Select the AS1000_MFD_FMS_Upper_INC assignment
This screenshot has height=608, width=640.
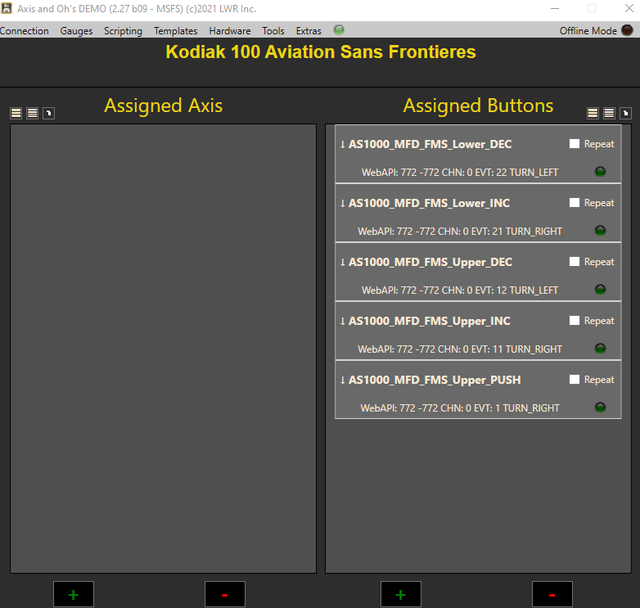coord(478,331)
